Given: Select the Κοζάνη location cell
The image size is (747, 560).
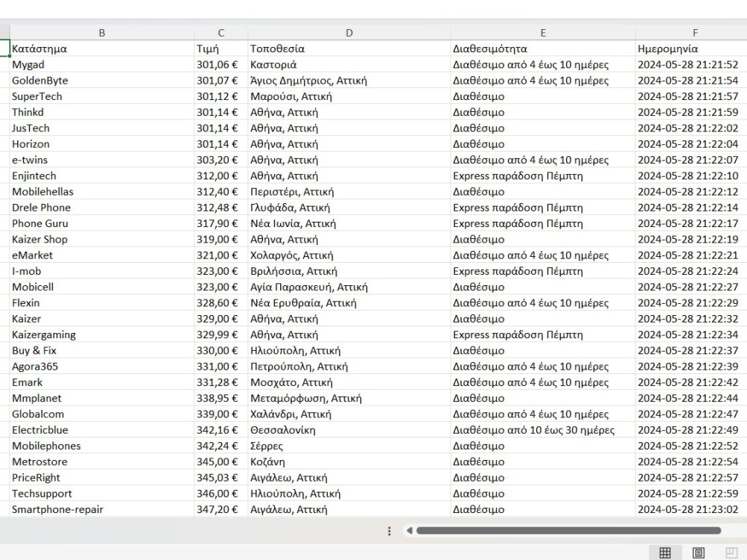Looking at the screenshot, I should click(349, 461).
